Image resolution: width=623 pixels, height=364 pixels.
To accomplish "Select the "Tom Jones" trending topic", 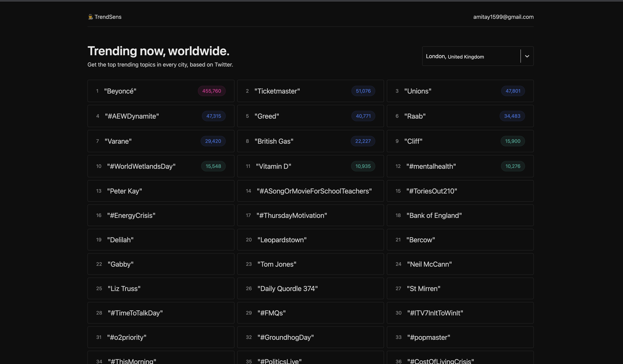I will click(310, 264).
